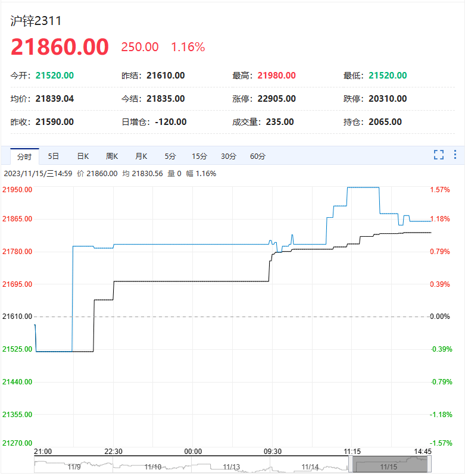
Task: Select the 5日 chart tab
Action: pyautogui.click(x=54, y=156)
